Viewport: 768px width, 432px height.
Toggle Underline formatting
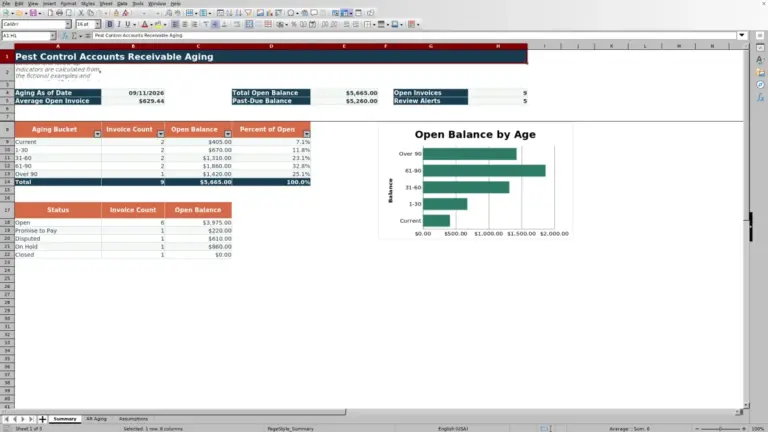[x=128, y=24]
